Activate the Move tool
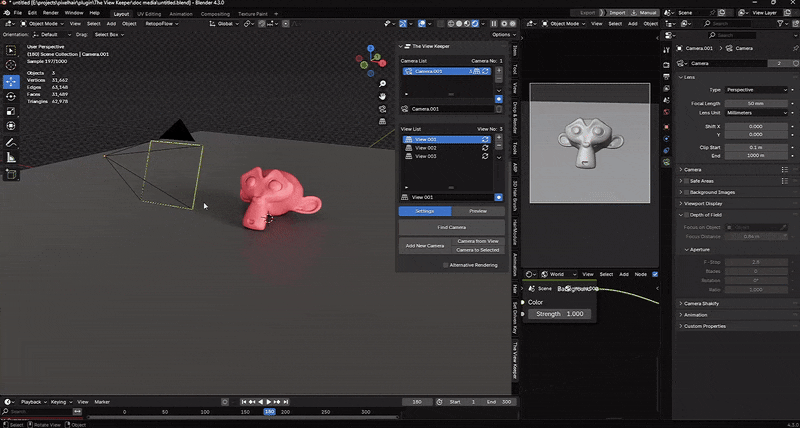The width and height of the screenshot is (800, 428). [x=11, y=82]
